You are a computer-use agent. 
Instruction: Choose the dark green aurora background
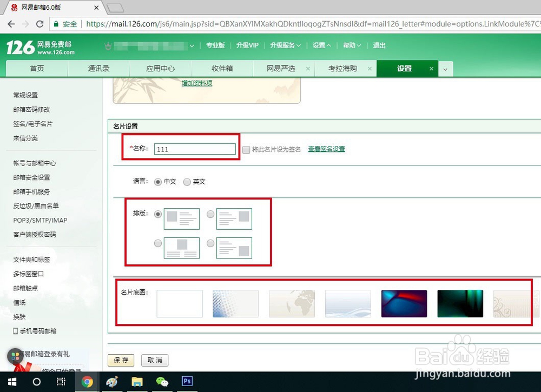pos(460,303)
